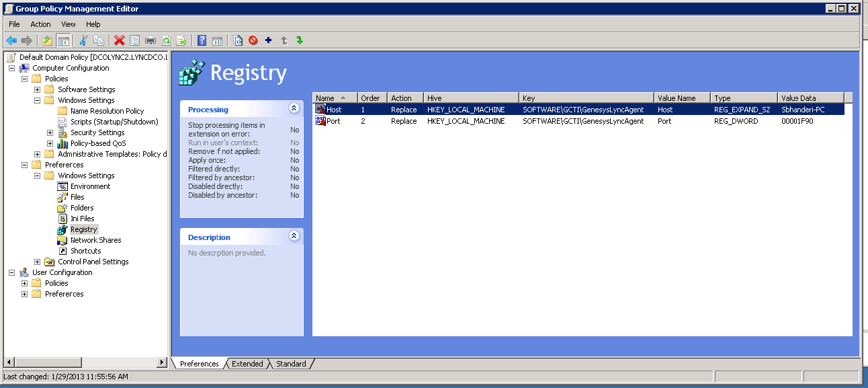Click the red circle Disable item icon

click(253, 40)
